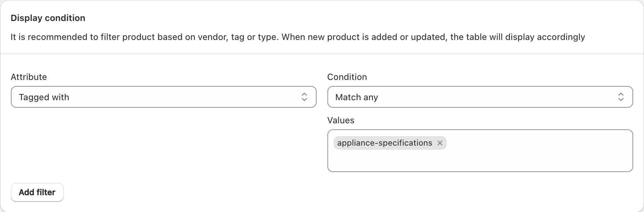The image size is (644, 212).
Task: Click the Attribute field label
Action: click(x=29, y=77)
